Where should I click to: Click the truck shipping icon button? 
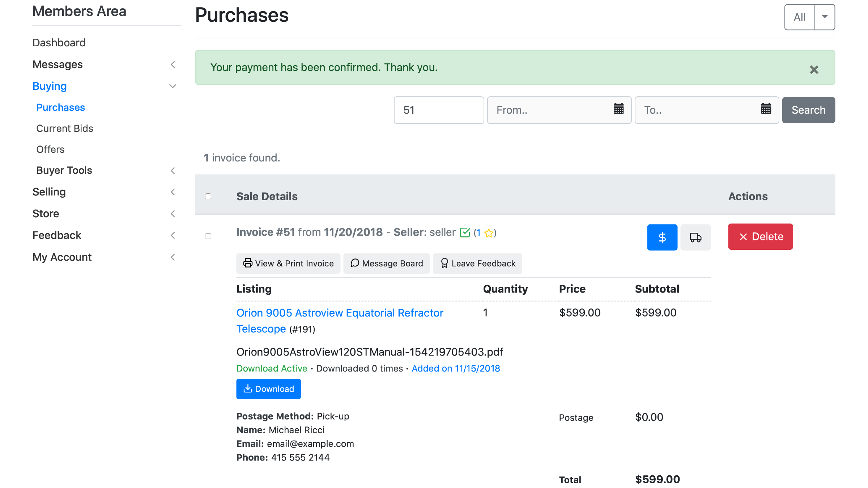coord(695,237)
